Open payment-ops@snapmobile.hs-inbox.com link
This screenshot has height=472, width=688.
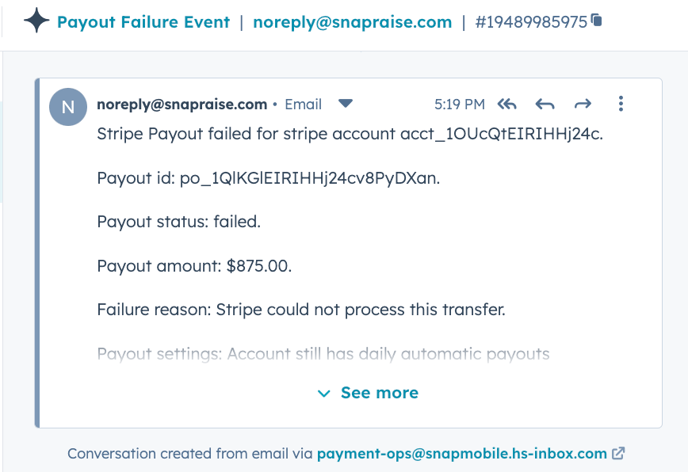tap(462, 454)
